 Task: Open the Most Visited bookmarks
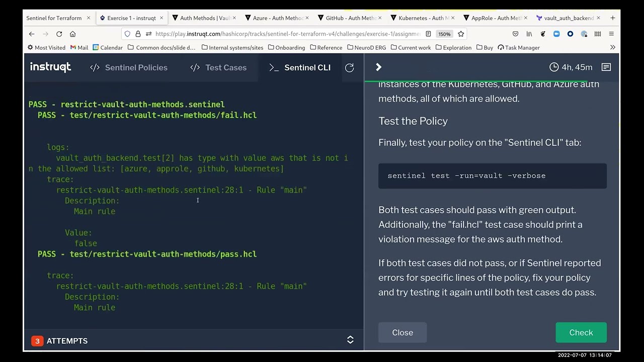pyautogui.click(x=46, y=47)
